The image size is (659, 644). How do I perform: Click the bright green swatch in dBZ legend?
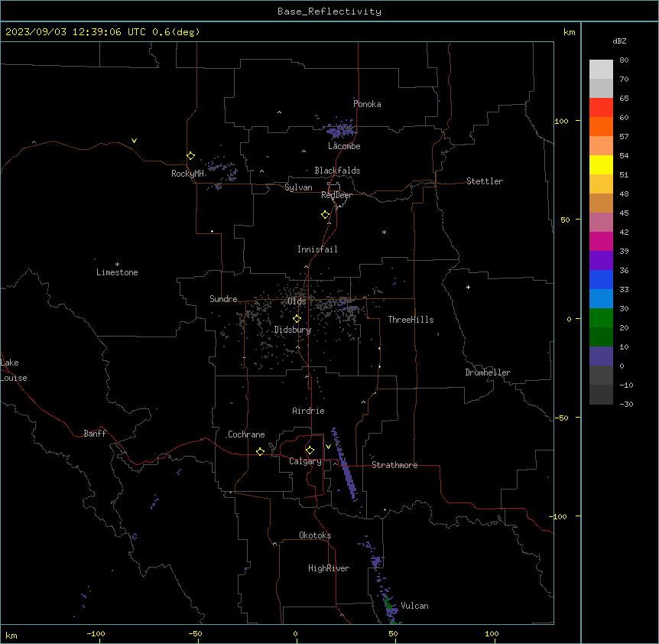pyautogui.click(x=601, y=318)
